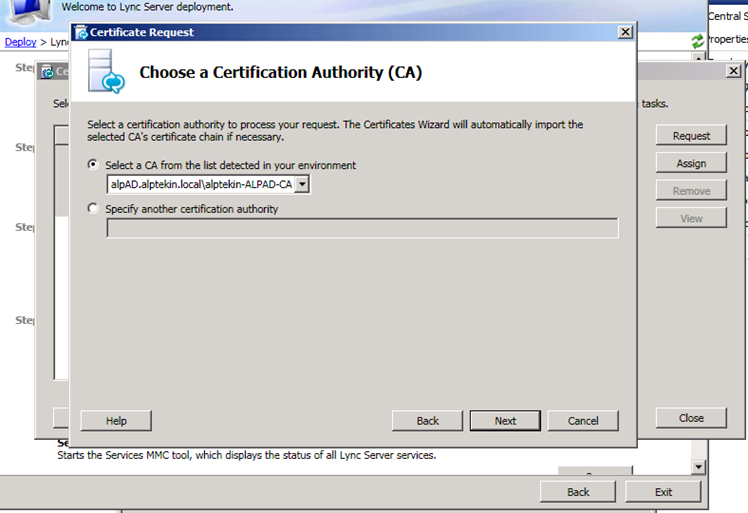748x513 pixels.
Task: Choose the Specify another certification authority radio button
Action: point(93,209)
